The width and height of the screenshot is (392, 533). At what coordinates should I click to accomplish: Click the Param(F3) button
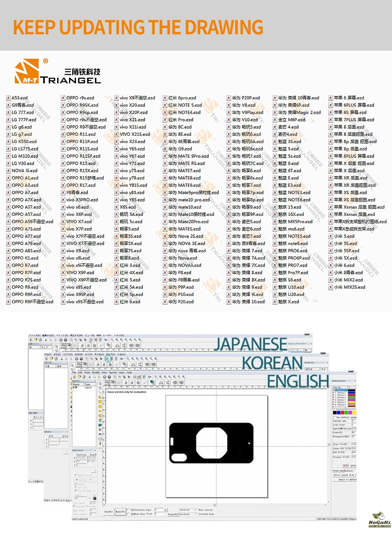tap(173, 514)
